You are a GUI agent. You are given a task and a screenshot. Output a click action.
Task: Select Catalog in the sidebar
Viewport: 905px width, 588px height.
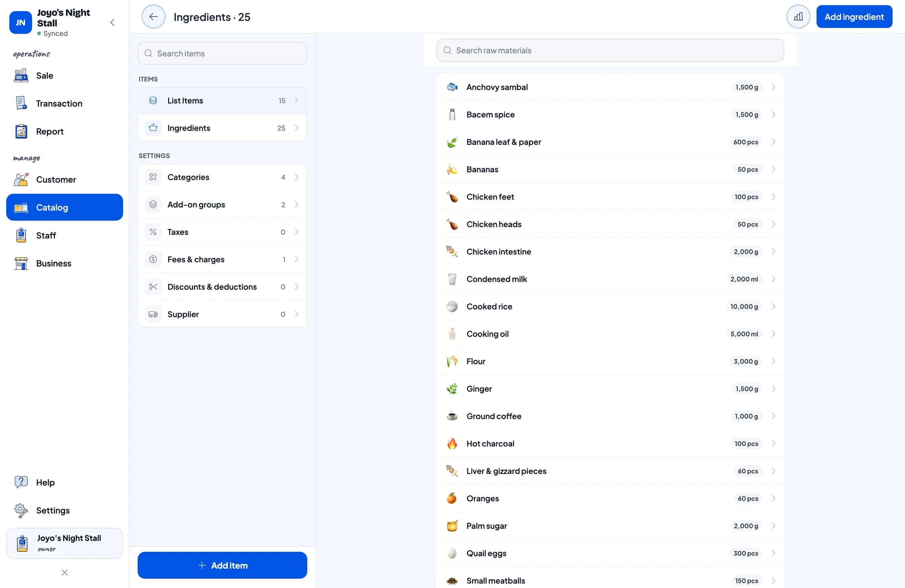pos(64,207)
